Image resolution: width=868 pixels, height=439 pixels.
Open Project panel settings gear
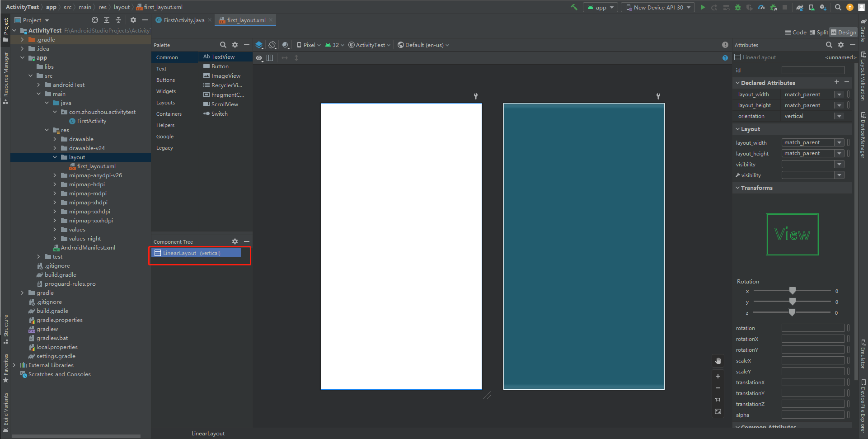click(x=133, y=20)
